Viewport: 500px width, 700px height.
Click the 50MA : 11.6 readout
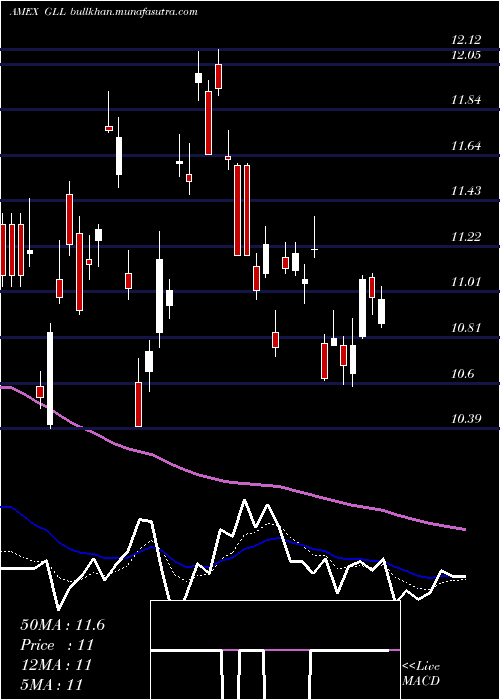[62, 625]
